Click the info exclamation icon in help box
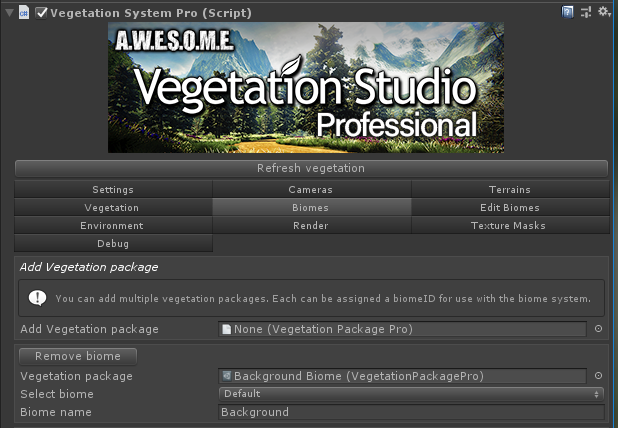This screenshot has height=428, width=618. 37,298
